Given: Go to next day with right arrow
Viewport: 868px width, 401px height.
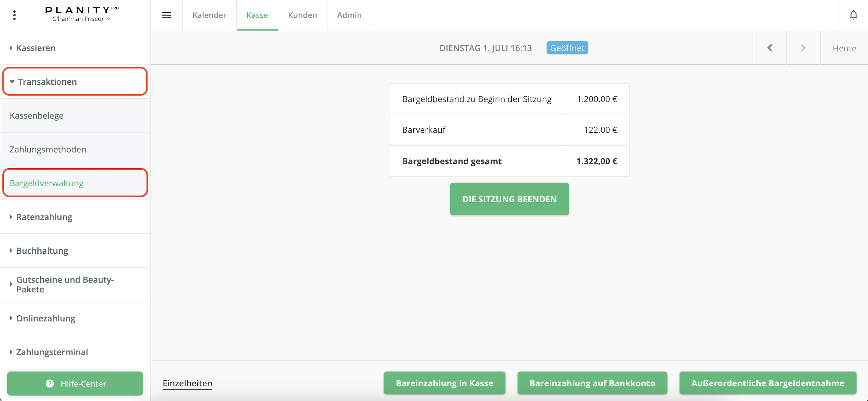Looking at the screenshot, I should [x=803, y=48].
